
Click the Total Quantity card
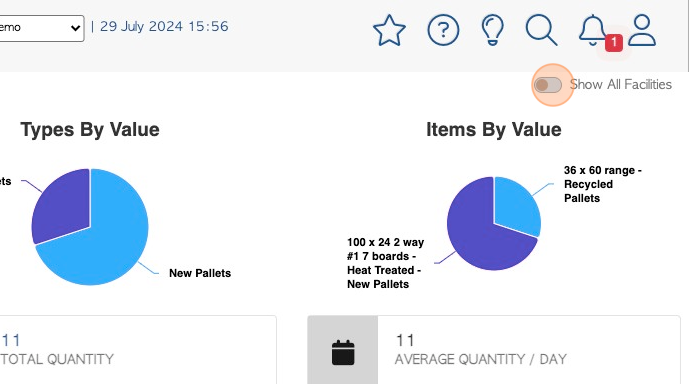(138, 350)
